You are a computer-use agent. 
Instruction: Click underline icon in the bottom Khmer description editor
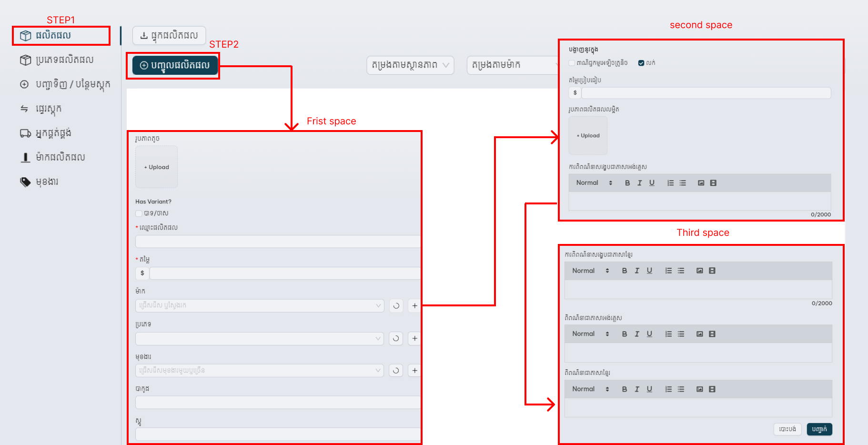click(649, 389)
